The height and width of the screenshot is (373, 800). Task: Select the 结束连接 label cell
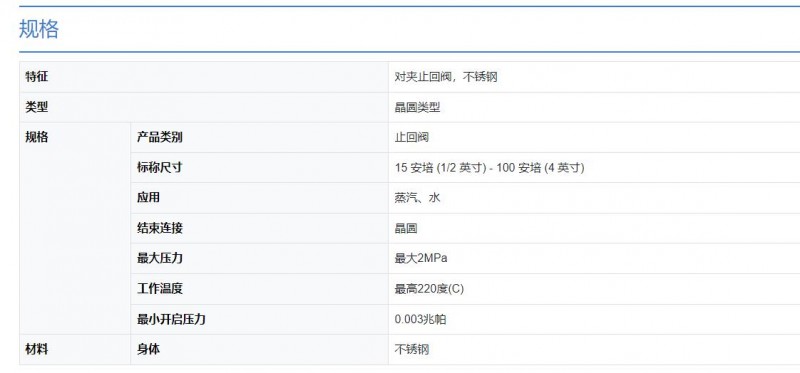[x=259, y=228]
